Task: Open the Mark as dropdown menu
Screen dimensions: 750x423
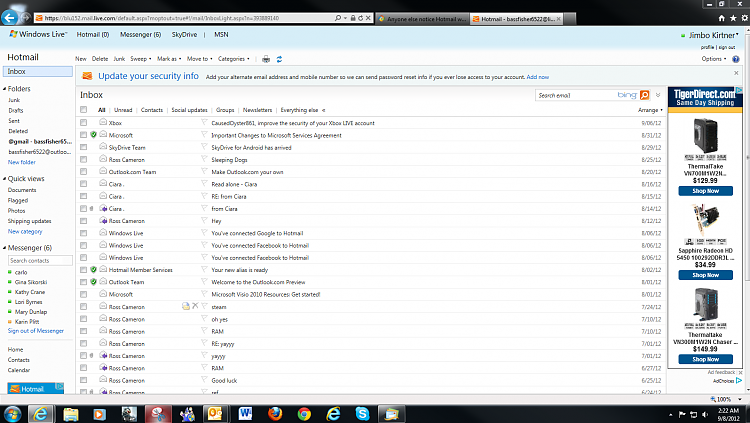Action: [169, 59]
